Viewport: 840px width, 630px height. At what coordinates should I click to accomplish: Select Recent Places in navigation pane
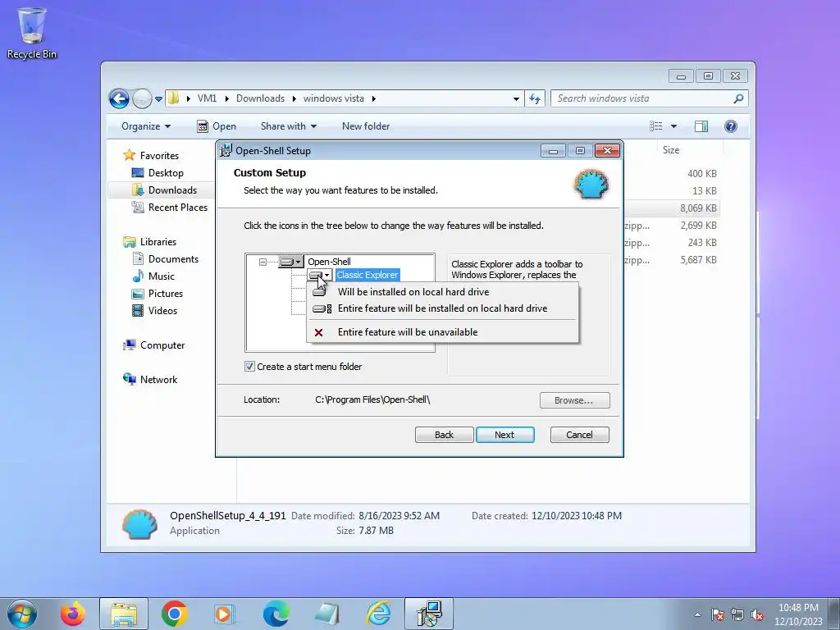(178, 208)
